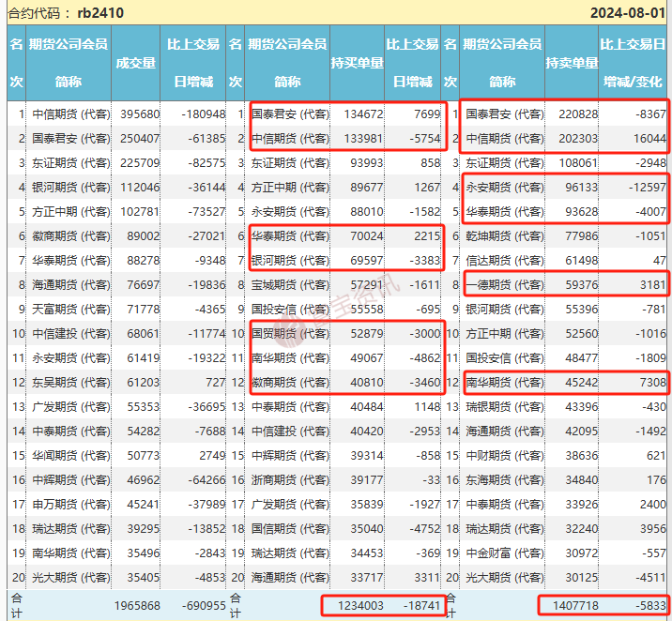Click 方正中期 long position 89677

tap(367, 188)
